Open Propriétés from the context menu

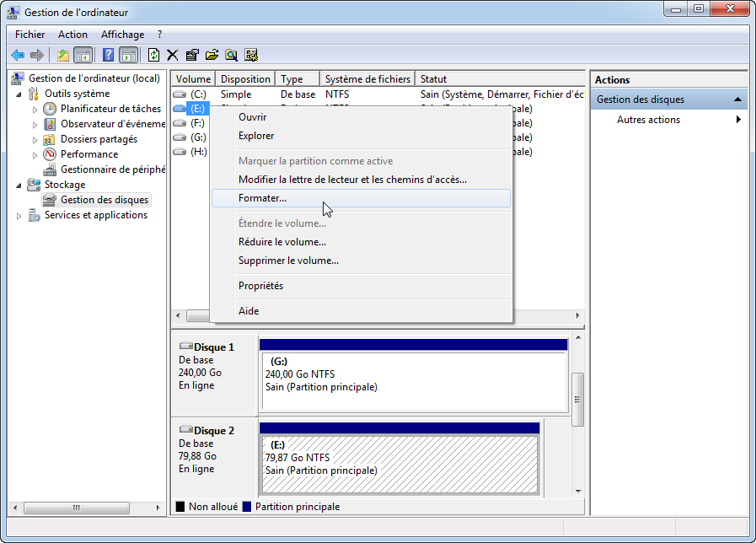pos(361,286)
